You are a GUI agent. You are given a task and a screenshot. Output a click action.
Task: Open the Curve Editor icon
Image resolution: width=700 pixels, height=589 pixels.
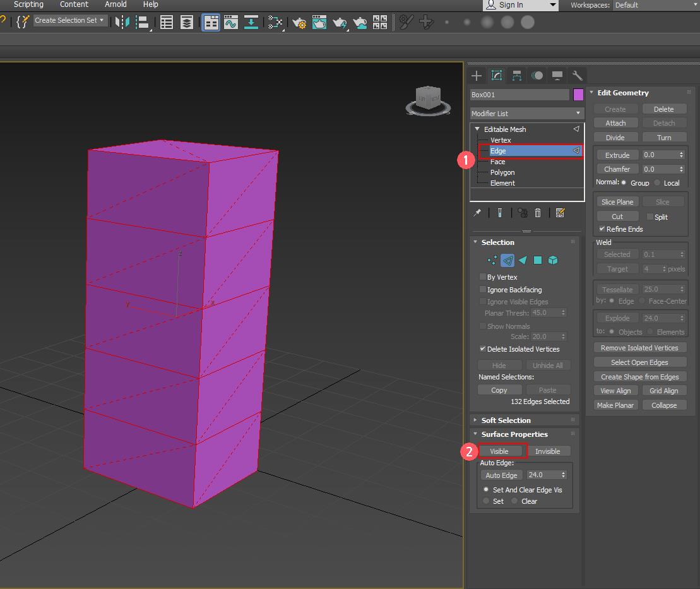(231, 22)
